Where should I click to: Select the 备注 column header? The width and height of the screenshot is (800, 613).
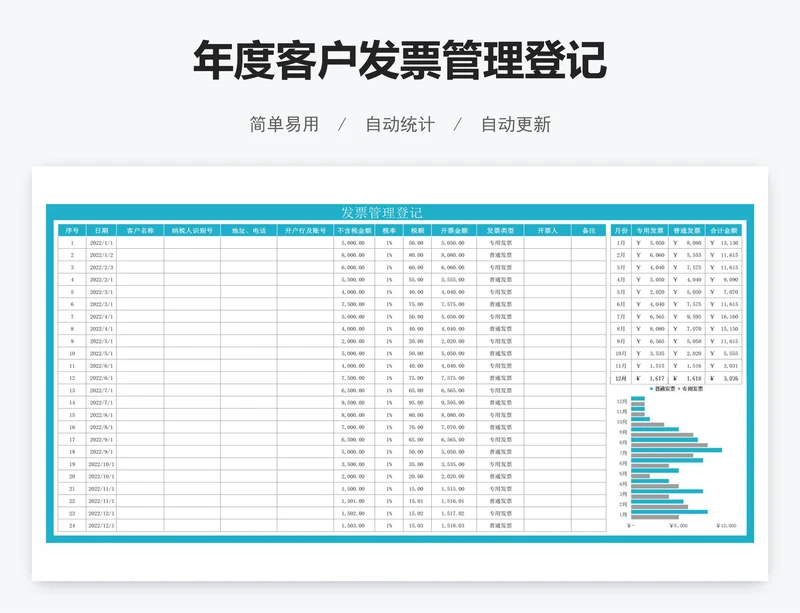(589, 231)
